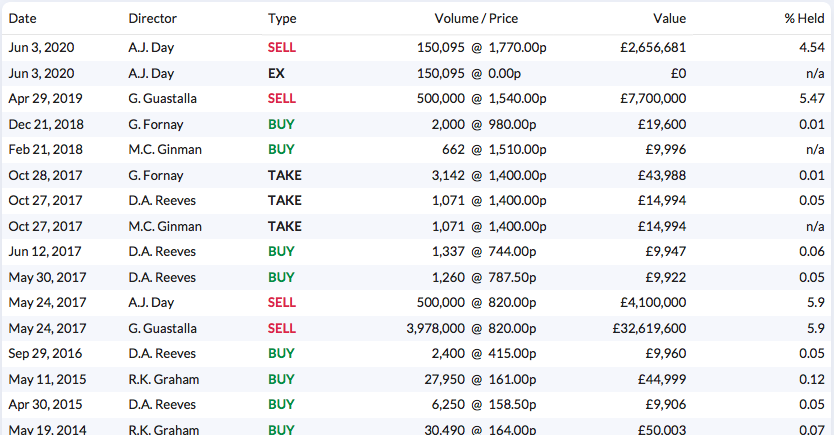Click the £32,619,600 value cell
Image resolution: width=834 pixels, height=435 pixels.
point(649,329)
